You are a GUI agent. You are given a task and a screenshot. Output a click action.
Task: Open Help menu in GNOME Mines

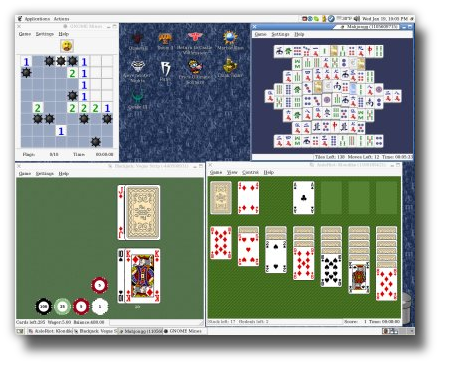pos(63,34)
